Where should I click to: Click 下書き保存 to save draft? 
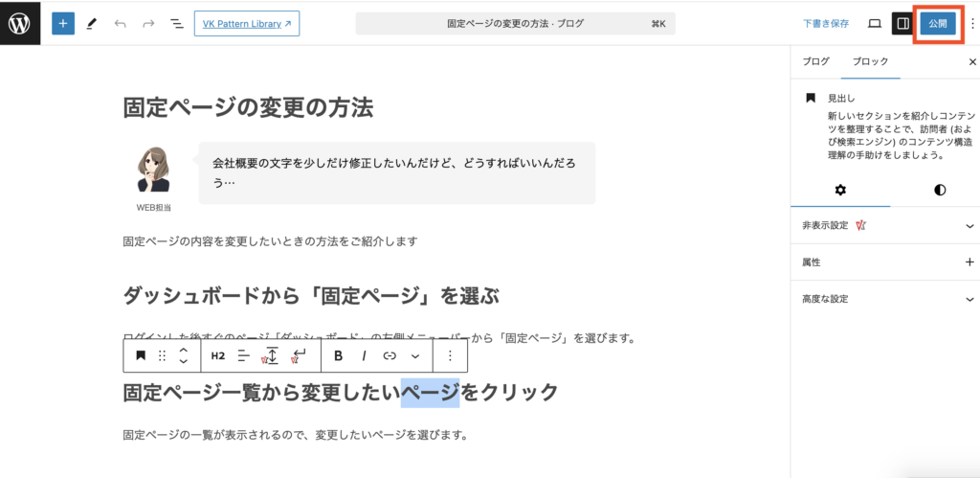[x=825, y=23]
